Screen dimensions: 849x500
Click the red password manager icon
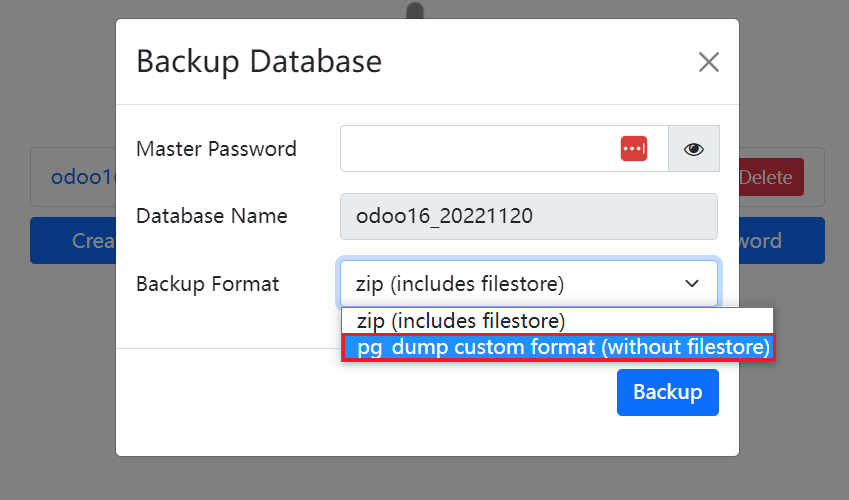click(x=633, y=149)
